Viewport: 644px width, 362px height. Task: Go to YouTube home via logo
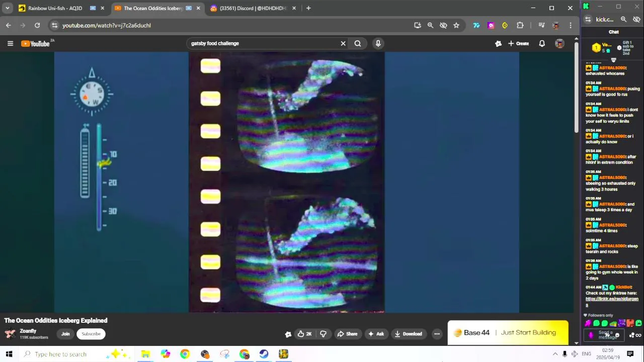click(36, 44)
